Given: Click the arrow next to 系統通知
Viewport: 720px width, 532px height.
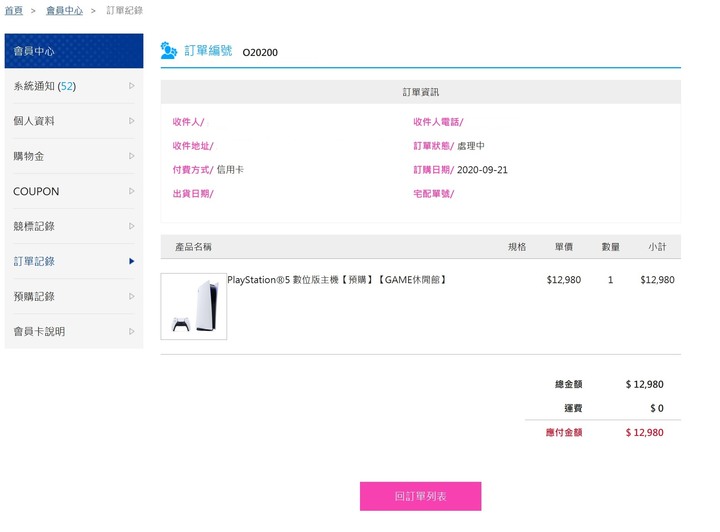Looking at the screenshot, I should [x=132, y=86].
